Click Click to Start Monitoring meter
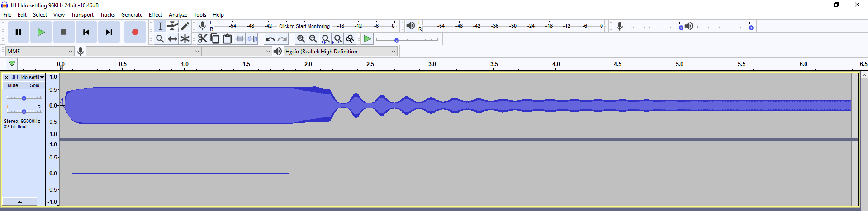The image size is (868, 211). click(x=304, y=26)
